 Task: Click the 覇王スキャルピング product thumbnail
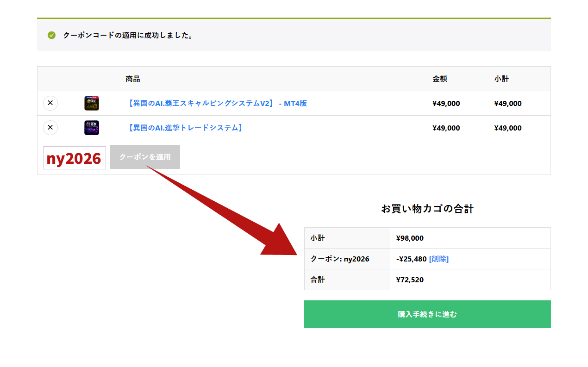coord(92,103)
